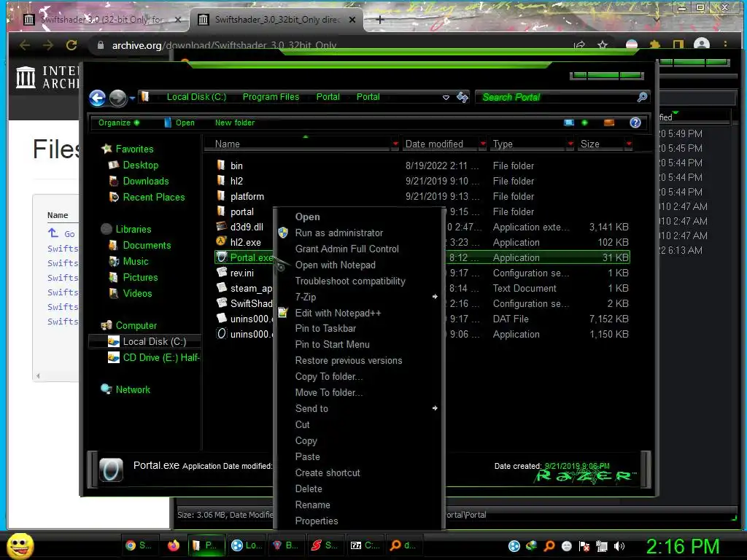This screenshot has width=747, height=560.
Task: Reload the Chrome page
Action: [71, 45]
